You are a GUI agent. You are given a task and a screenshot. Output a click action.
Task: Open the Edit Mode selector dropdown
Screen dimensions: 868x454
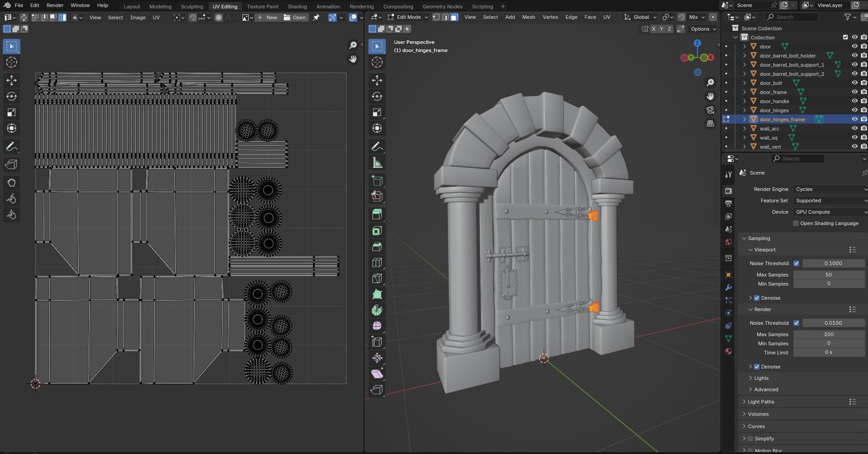407,17
